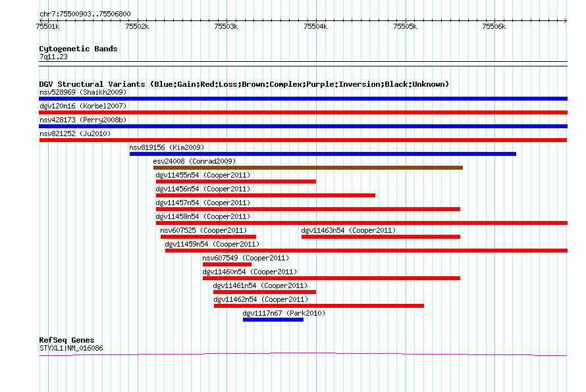Open nsv428173 (Perry2008b) variant label
The image size is (586, 392).
(x=83, y=120)
